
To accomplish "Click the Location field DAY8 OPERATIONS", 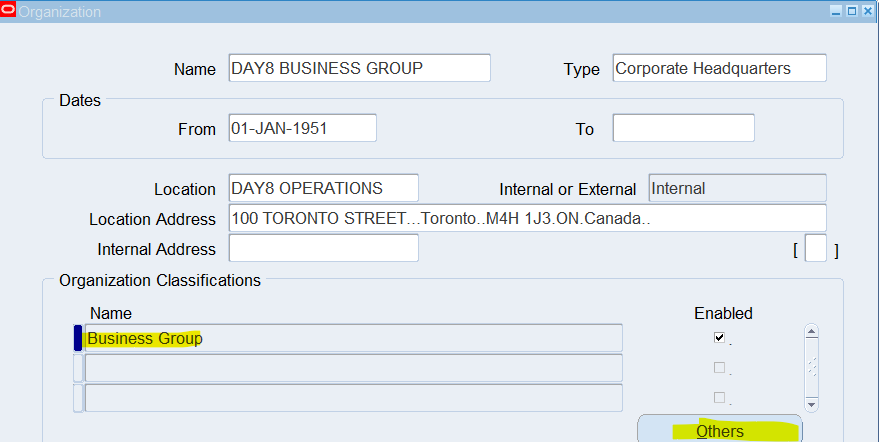I will coord(323,188).
